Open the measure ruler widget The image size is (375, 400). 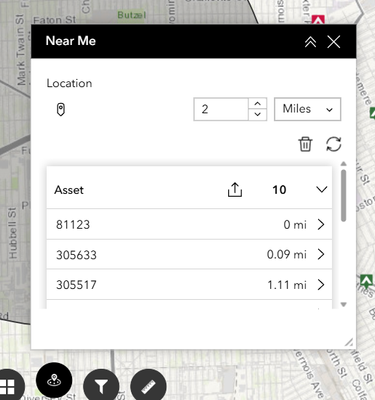148,386
